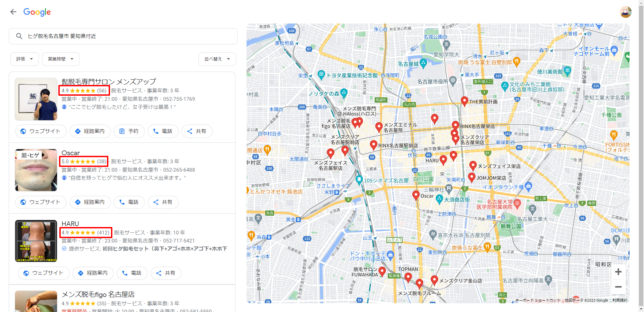644x312 pixels.
Task: Open 利用規約 link on the map
Action: [620, 300]
